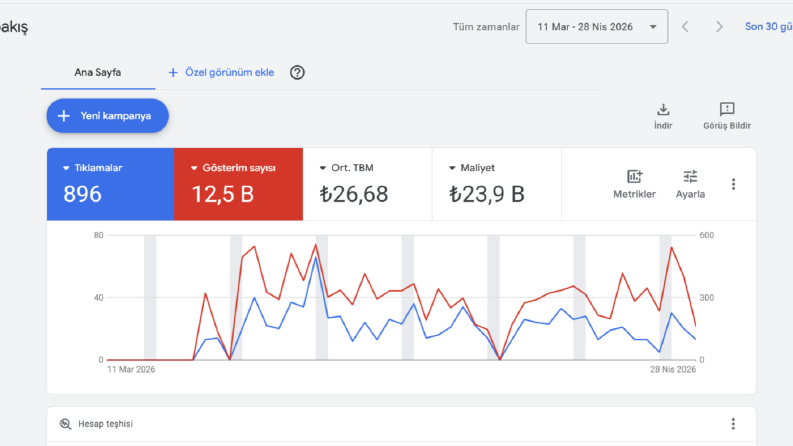The height and width of the screenshot is (446, 793).
Task: Switch to the Ana Sayfa tab
Action: coord(98,72)
